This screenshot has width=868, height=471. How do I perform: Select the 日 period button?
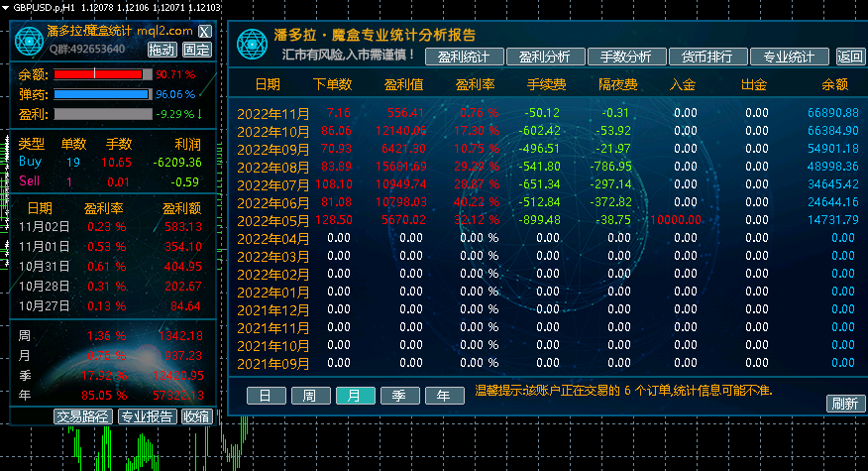point(266,396)
